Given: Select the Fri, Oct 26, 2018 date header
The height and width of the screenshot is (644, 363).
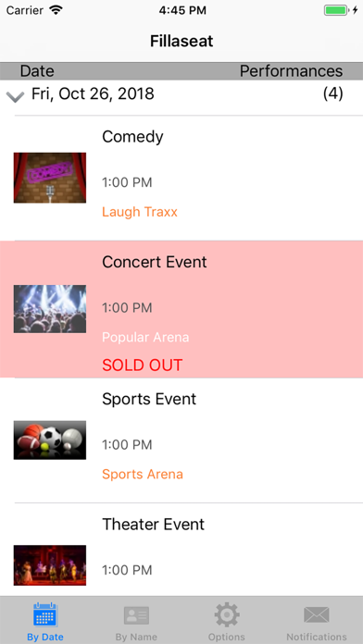Looking at the screenshot, I should point(93,94).
